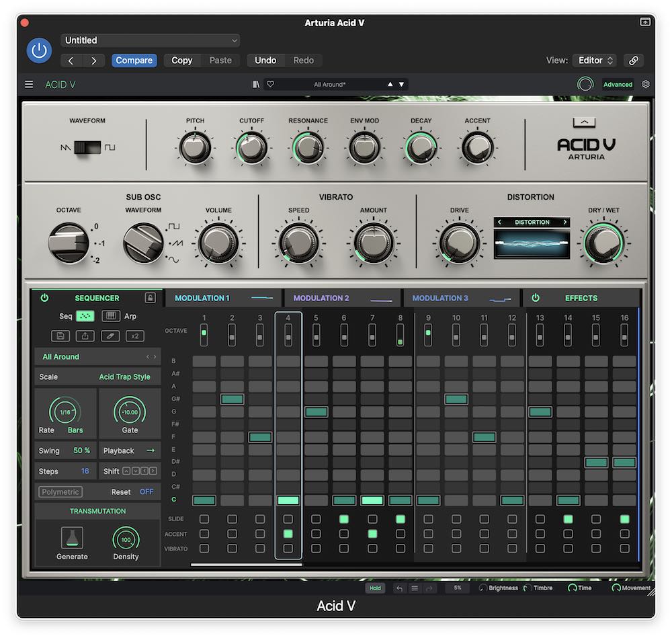The width and height of the screenshot is (672, 638).
Task: Open the preset library browser icon
Action: click(256, 85)
